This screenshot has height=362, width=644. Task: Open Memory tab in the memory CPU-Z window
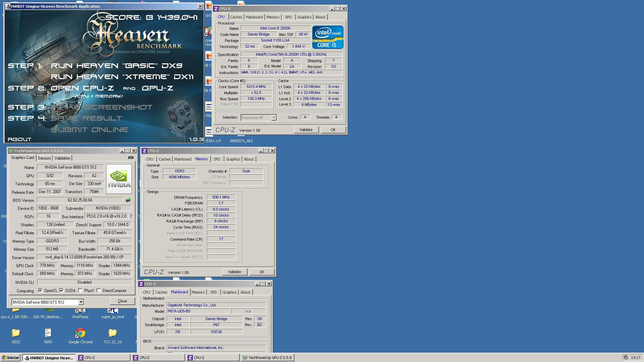(x=202, y=159)
